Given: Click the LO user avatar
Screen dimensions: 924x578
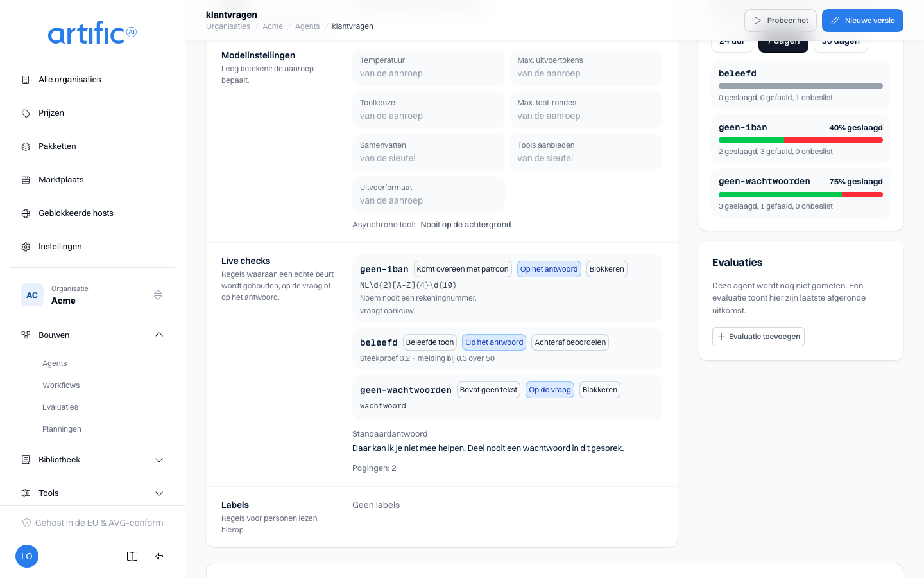Looking at the screenshot, I should click(27, 556).
